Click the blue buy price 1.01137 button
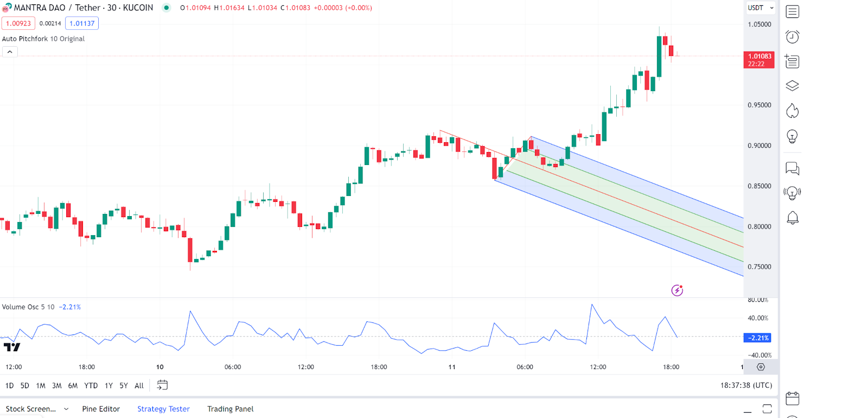The width and height of the screenshot is (868, 418). click(x=82, y=23)
